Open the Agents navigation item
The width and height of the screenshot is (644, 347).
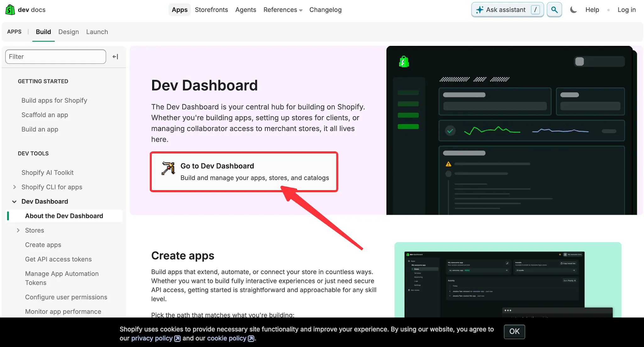pos(246,10)
